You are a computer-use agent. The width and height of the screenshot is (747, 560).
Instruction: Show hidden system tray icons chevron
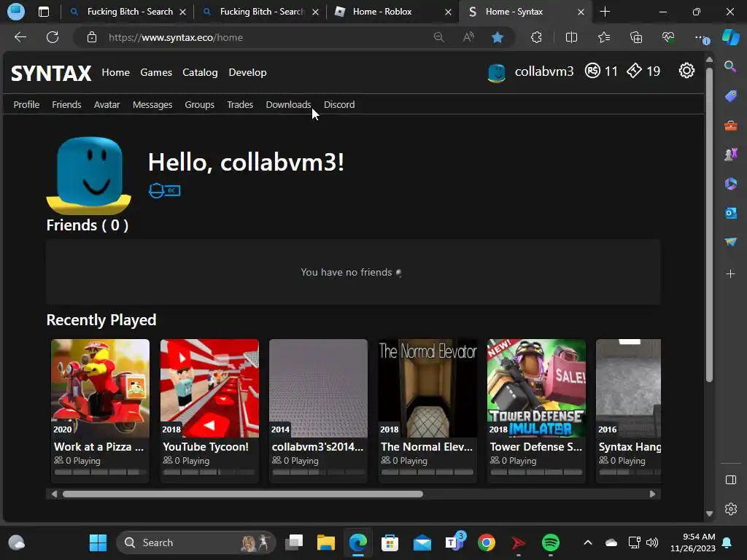pos(588,542)
